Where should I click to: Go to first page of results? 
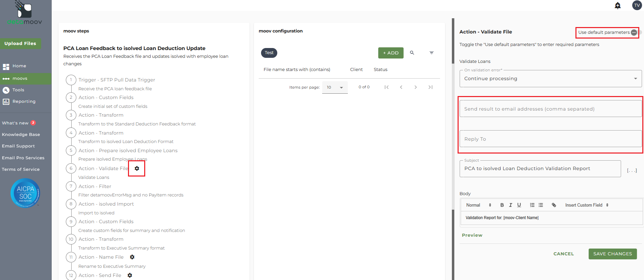tap(387, 87)
